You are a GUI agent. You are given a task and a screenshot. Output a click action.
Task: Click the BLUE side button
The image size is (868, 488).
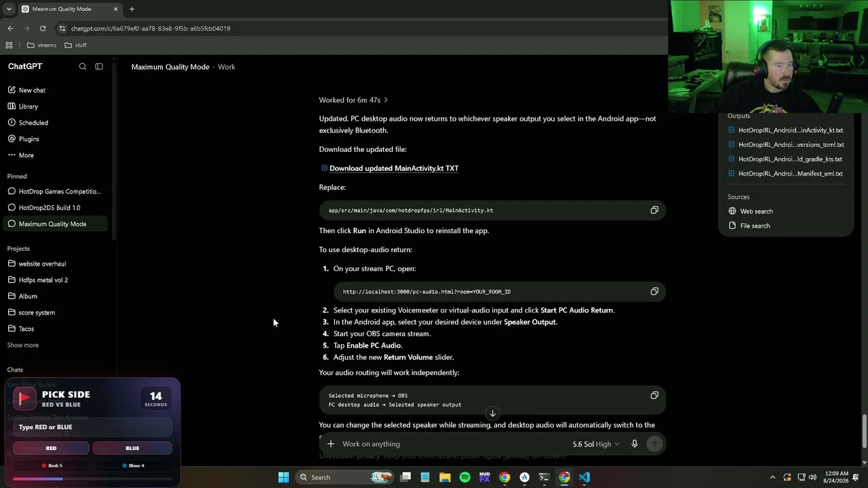132,448
